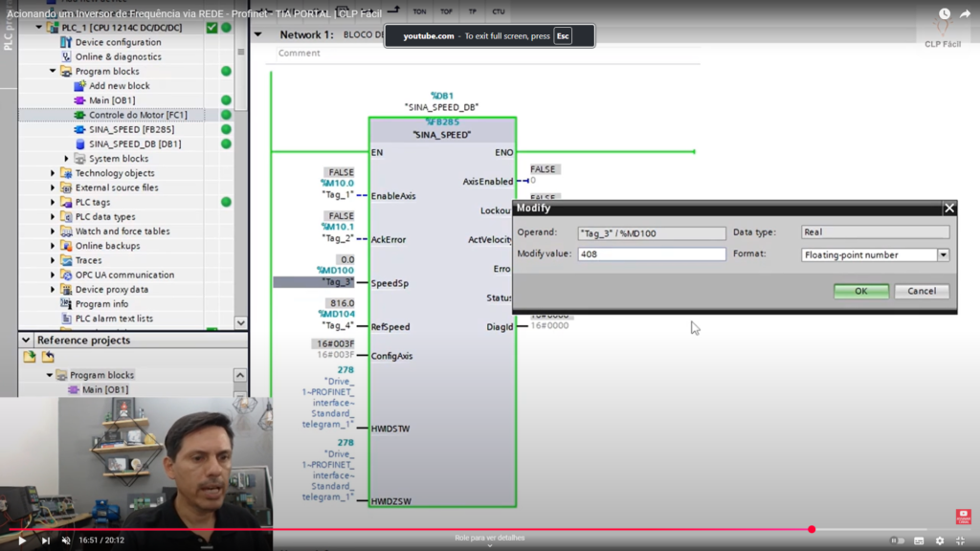The image size is (980, 551).
Task: Expand the Watch and force tables arrow
Action: pos(53,231)
